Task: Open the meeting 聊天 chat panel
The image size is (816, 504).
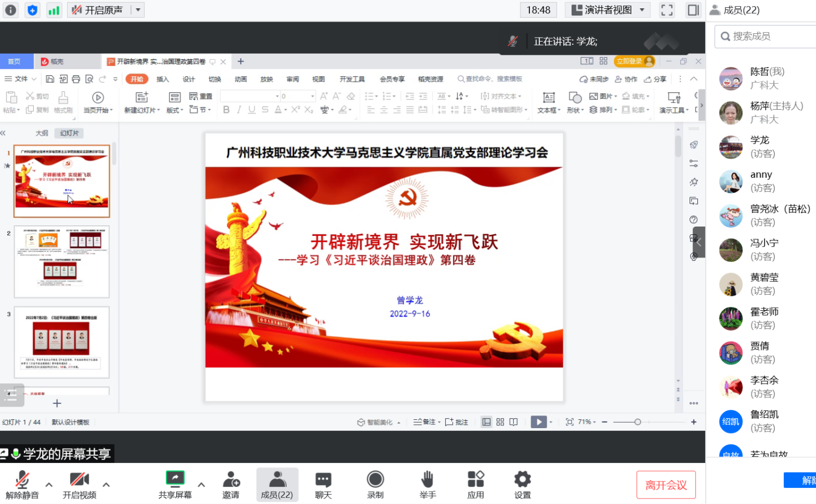Action: pyautogui.click(x=323, y=483)
